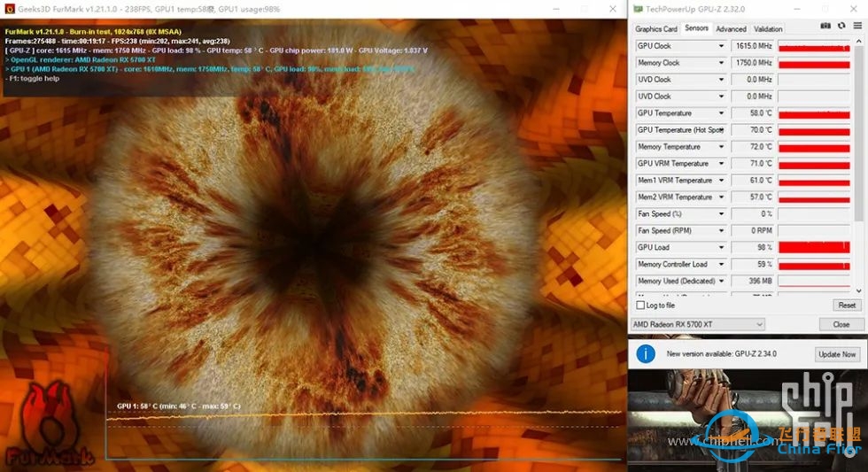The image size is (868, 472).
Task: Click the "New version available: GPU-Z 2.34.0" text
Action: click(721, 353)
